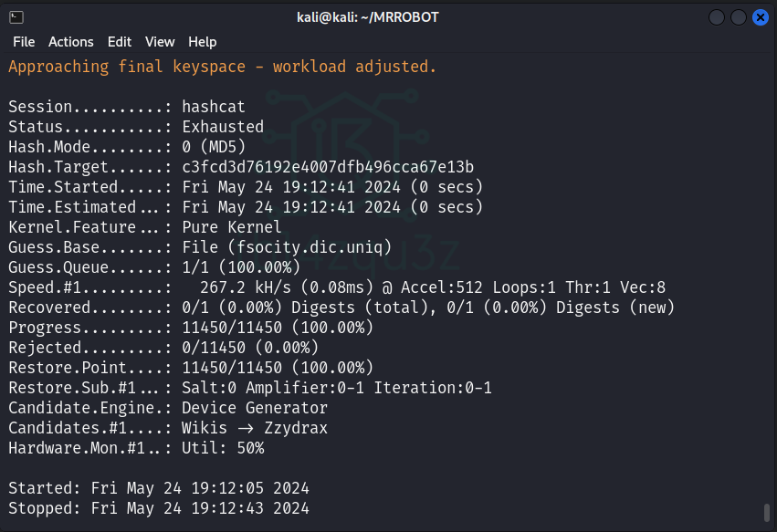Open the File menu
Screen dimensions: 777x532
(x=24, y=42)
